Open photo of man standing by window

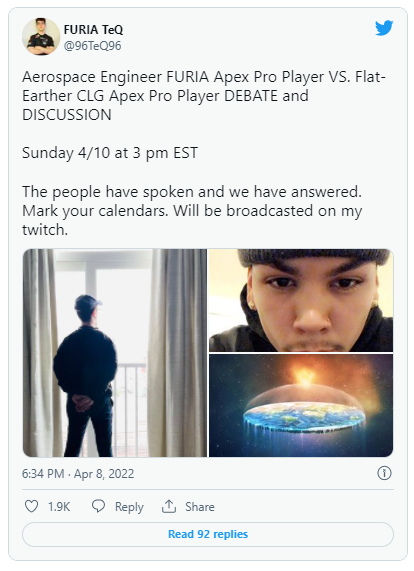click(115, 353)
